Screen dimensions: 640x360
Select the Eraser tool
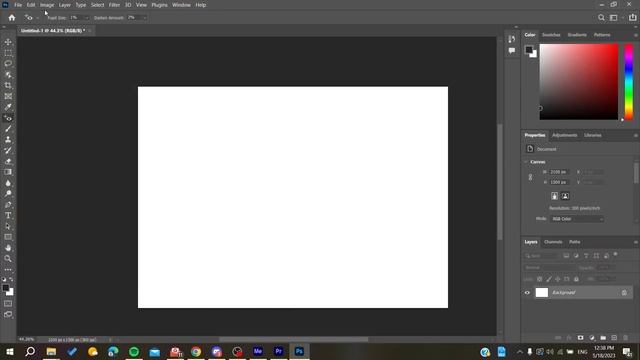(8, 161)
